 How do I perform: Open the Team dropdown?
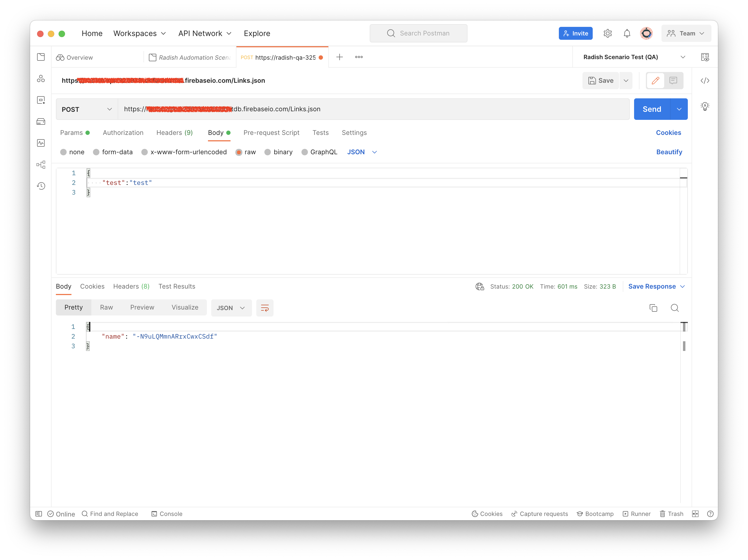click(686, 33)
